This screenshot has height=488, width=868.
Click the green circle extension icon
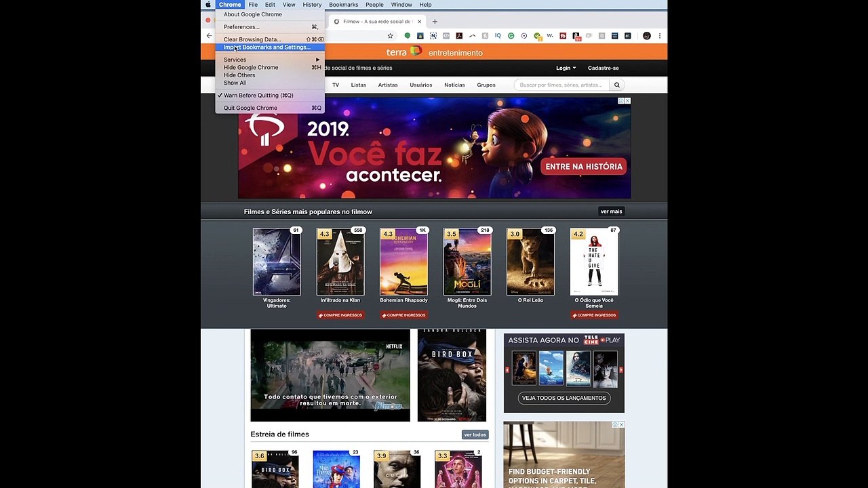pyautogui.click(x=408, y=36)
